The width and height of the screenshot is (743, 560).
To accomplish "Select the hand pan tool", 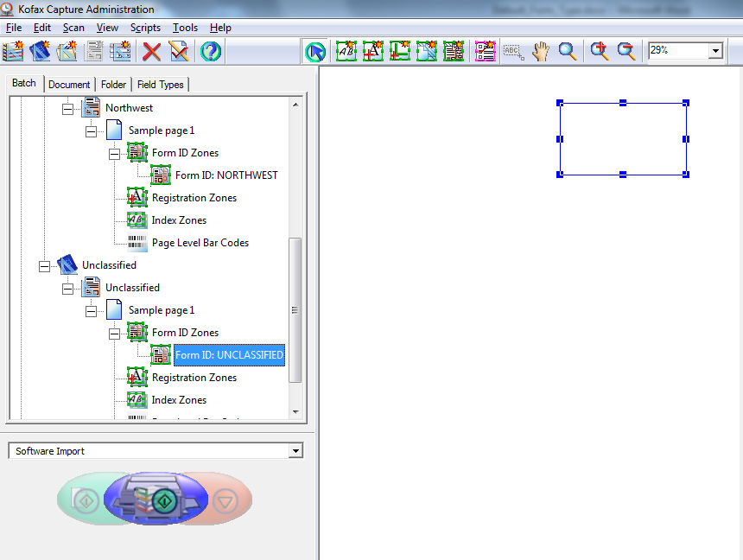I will [x=540, y=51].
